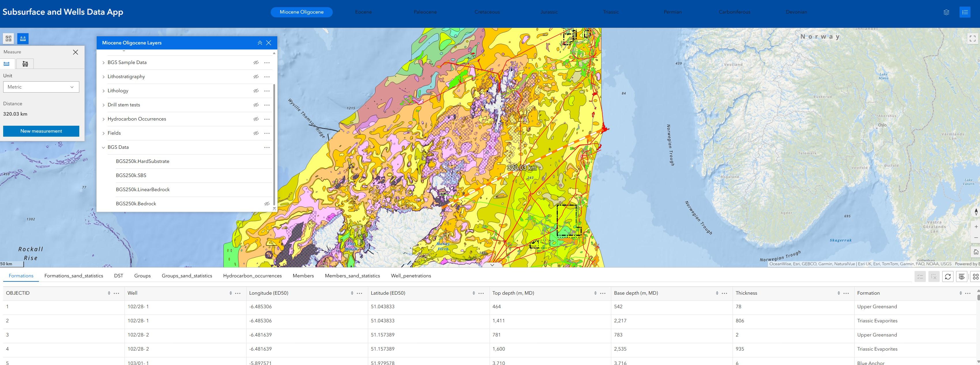Open options menu for Hydrocarbon Occurrences
Image resolution: width=980 pixels, height=365 pixels.
coord(267,119)
